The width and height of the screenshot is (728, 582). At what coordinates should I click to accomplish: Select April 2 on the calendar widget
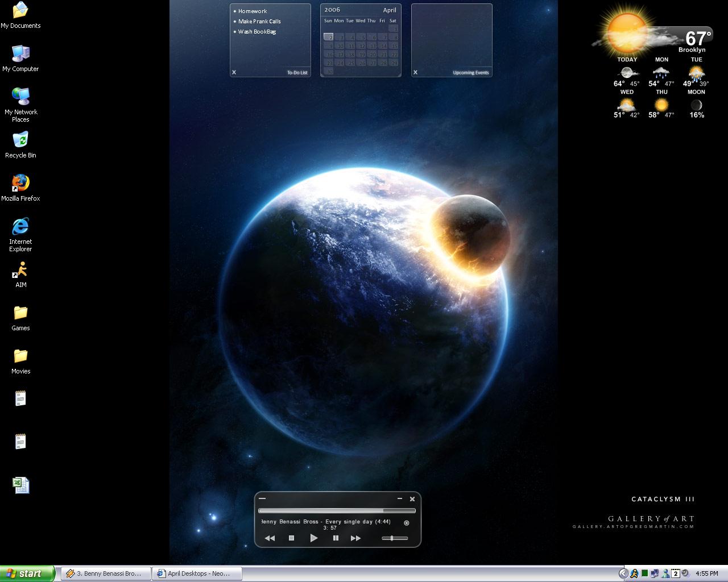(329, 37)
